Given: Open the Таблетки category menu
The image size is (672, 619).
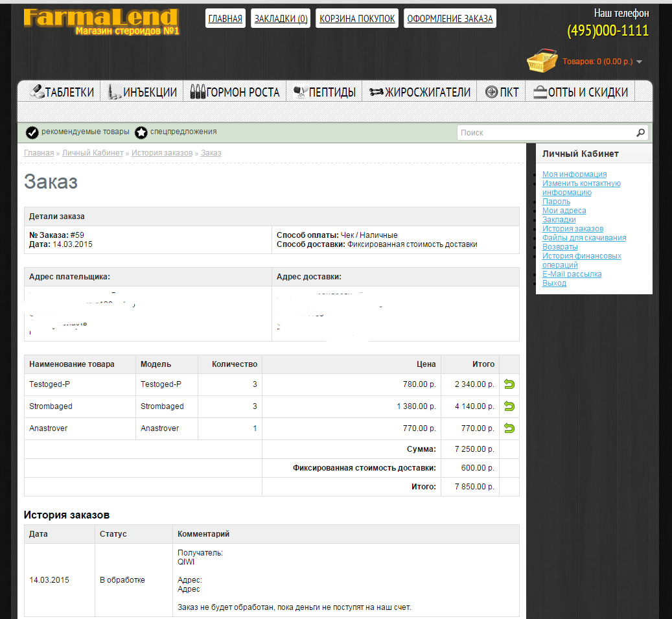Looking at the screenshot, I should (x=62, y=92).
